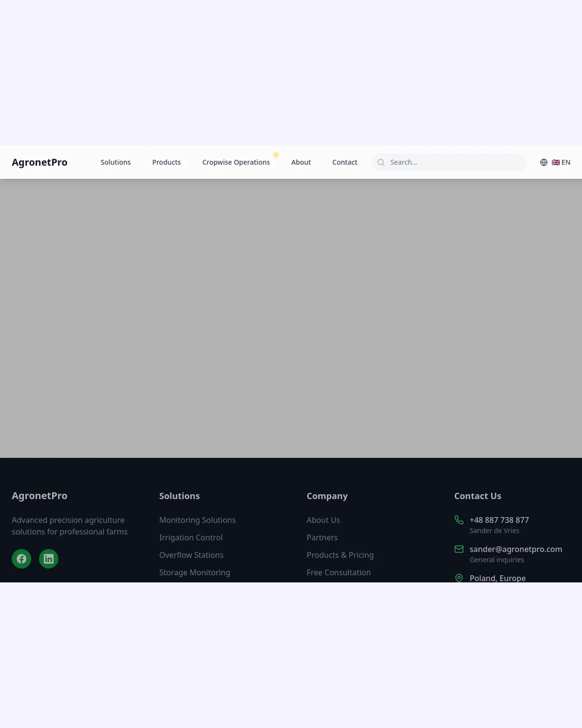
Task: Open Free Consultation footer link
Action: click(x=339, y=573)
